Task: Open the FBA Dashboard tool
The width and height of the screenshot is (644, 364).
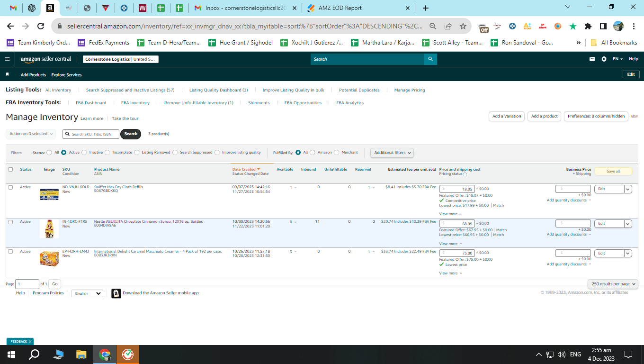Action: [x=91, y=103]
